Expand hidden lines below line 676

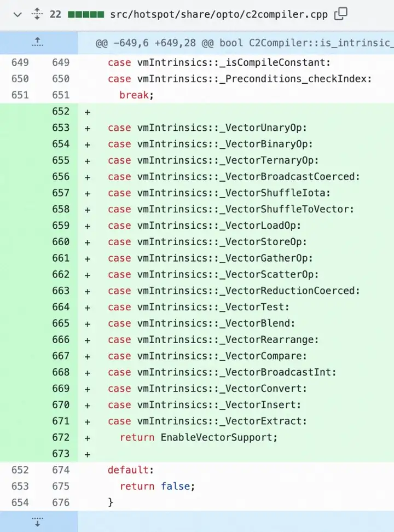coord(38,521)
